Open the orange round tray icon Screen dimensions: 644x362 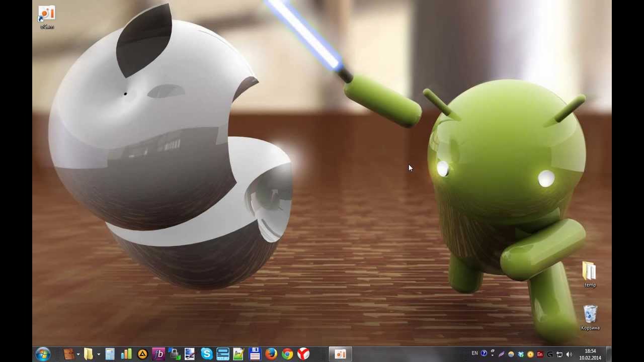[530, 354]
